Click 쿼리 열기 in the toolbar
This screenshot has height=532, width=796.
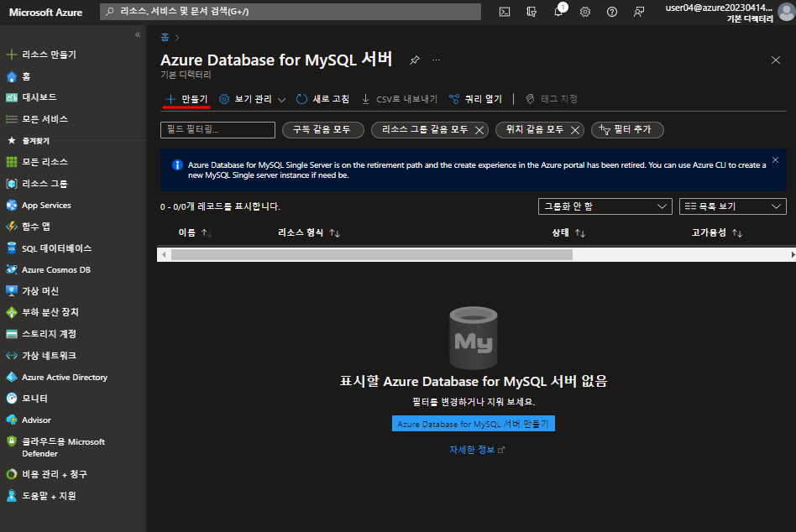coord(476,99)
